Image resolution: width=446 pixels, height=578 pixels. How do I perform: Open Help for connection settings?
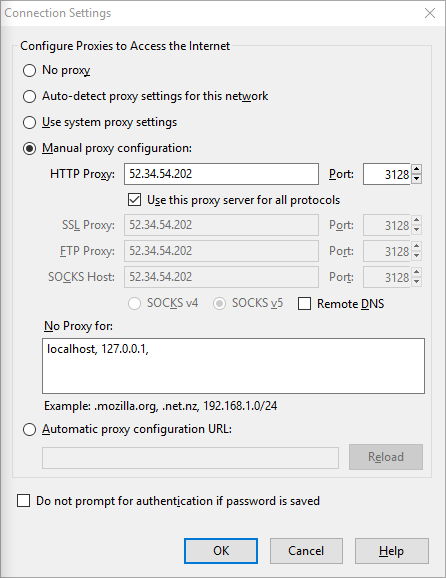point(391,551)
